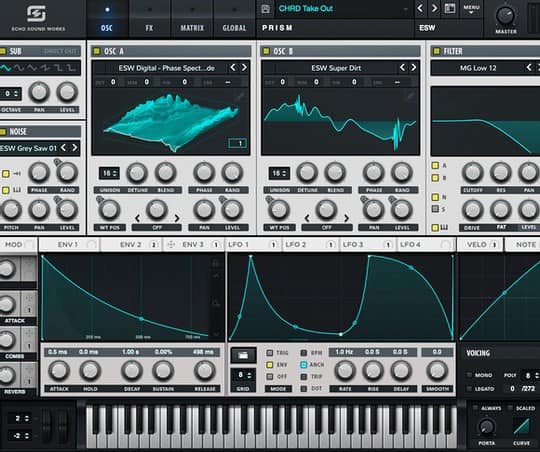The width and height of the screenshot is (540, 452).
Task: Toggle the LFO BPM sync
Action: pos(303,353)
